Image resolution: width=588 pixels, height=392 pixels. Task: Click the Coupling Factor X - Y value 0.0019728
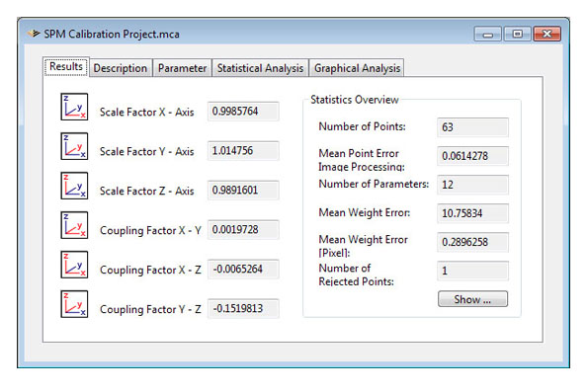[x=243, y=229]
